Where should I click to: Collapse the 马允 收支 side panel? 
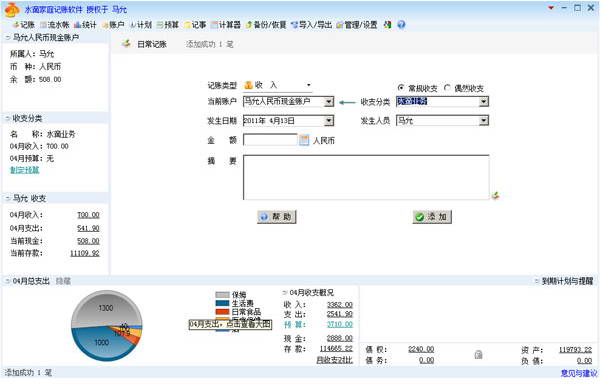point(8,198)
